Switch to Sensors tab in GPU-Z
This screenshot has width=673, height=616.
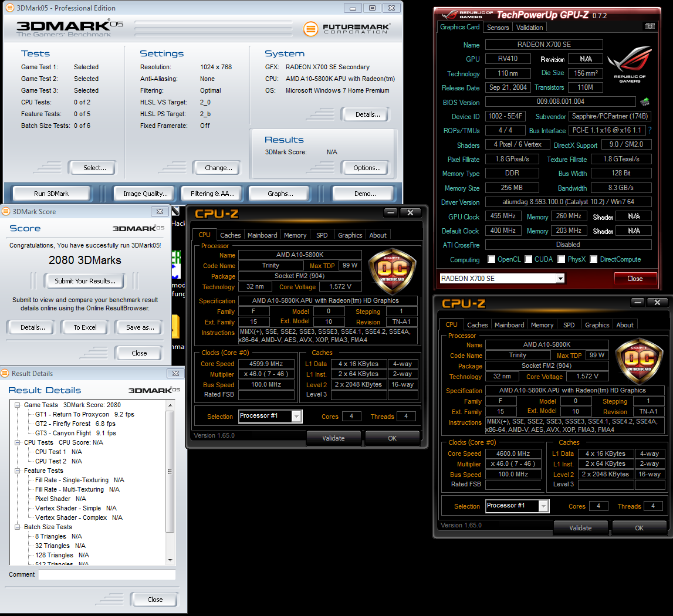point(498,28)
